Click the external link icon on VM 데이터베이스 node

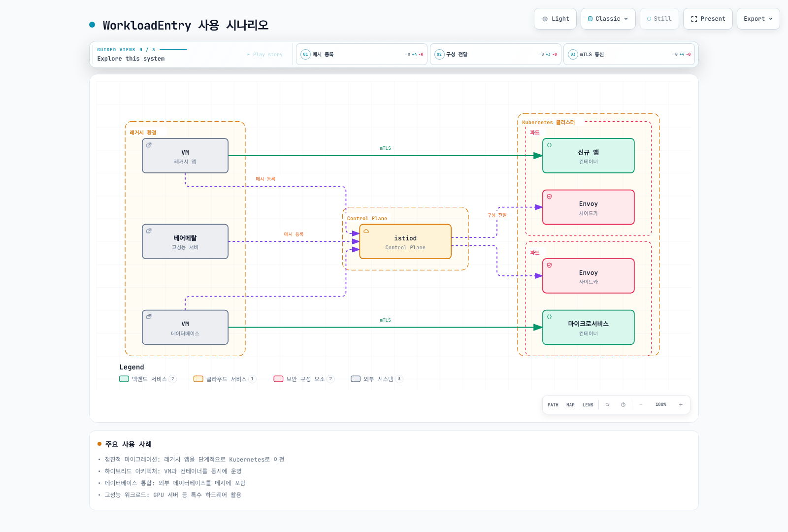tap(149, 317)
